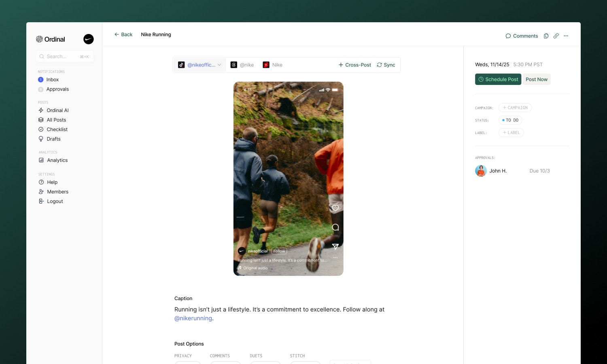The image size is (607, 364).
Task: Open the more options ellipsis menu
Action: pyautogui.click(x=566, y=36)
